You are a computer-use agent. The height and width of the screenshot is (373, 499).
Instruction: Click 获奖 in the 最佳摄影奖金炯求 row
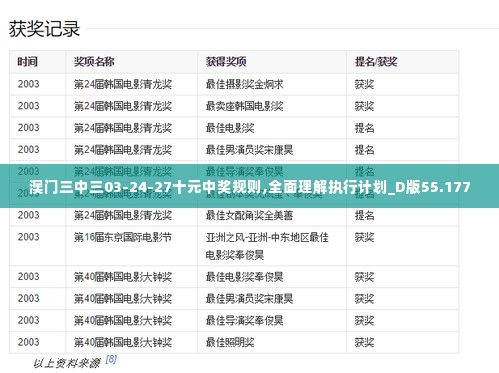pyautogui.click(x=364, y=84)
